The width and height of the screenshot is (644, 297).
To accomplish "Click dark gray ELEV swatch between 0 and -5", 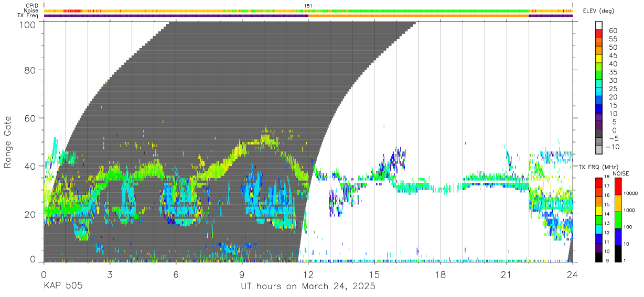I will [x=599, y=133].
